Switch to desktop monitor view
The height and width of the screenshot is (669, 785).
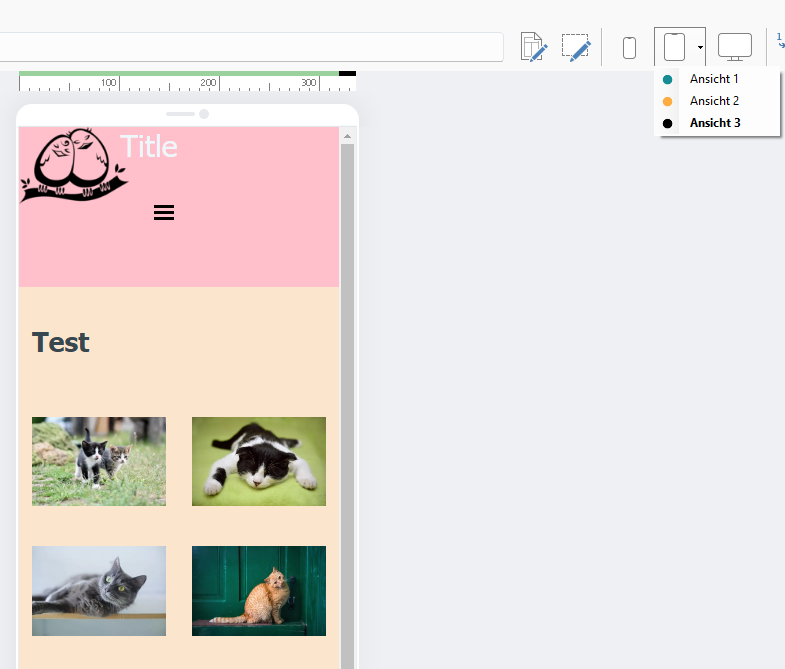pyautogui.click(x=735, y=47)
